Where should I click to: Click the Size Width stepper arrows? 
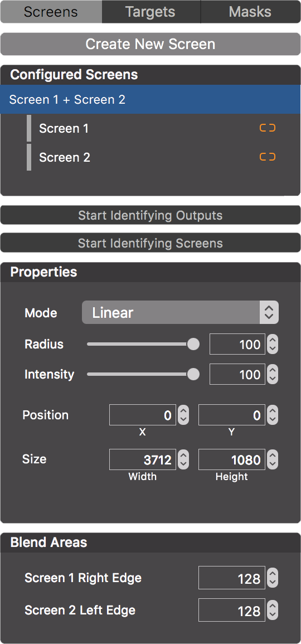point(183,459)
